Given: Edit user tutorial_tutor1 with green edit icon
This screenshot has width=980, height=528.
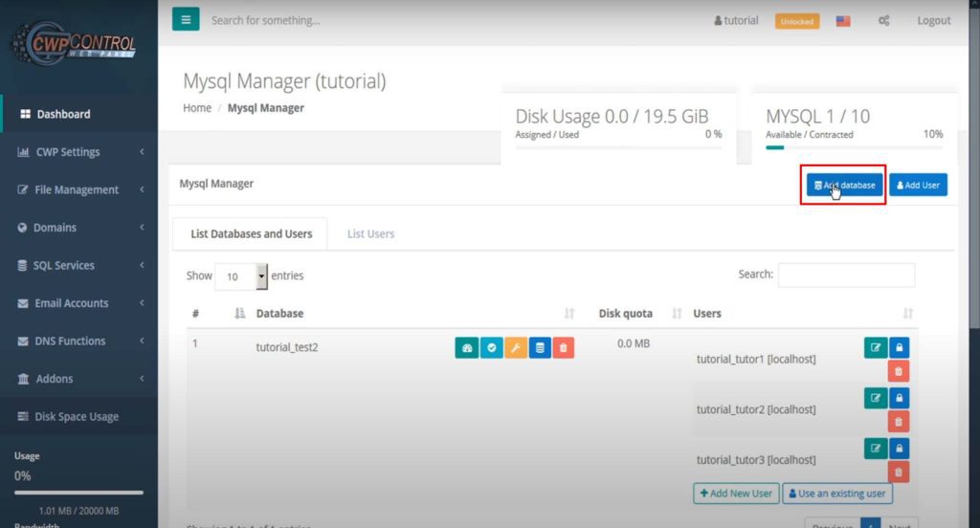Looking at the screenshot, I should tap(875, 348).
